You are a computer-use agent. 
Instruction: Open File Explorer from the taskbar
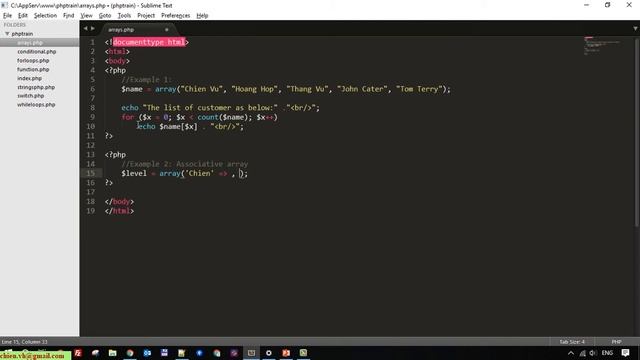tap(113, 353)
